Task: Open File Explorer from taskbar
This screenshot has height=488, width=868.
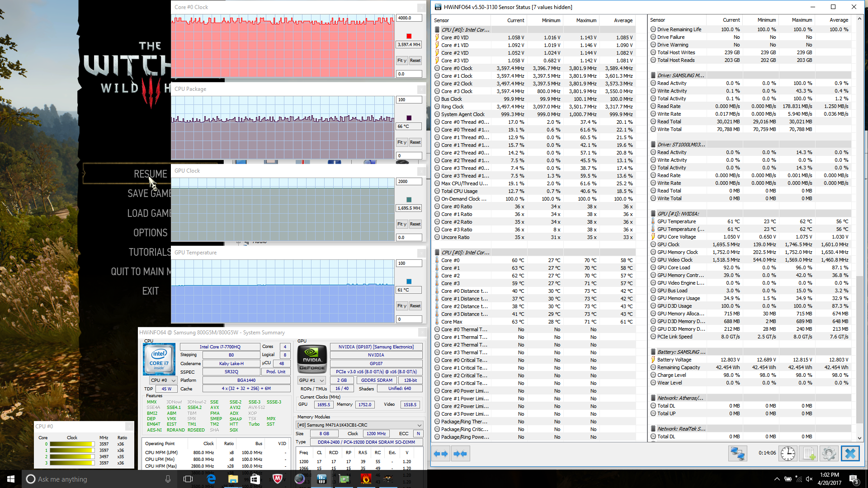Action: [x=233, y=479]
